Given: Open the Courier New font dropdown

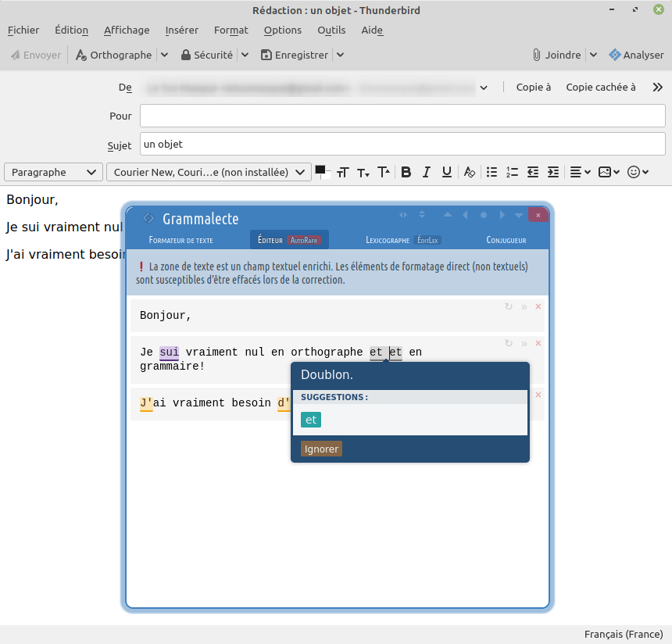Looking at the screenshot, I should (209, 172).
